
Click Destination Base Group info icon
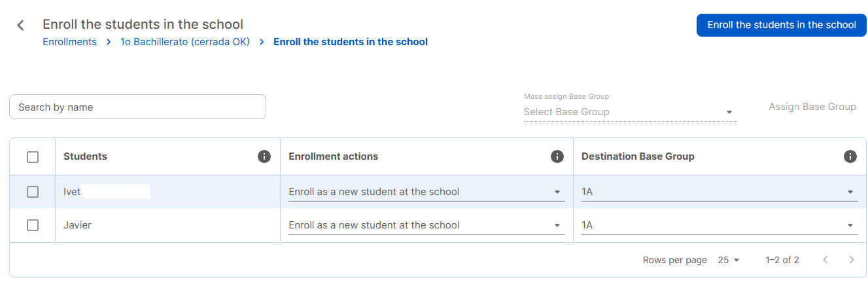pyautogui.click(x=850, y=156)
